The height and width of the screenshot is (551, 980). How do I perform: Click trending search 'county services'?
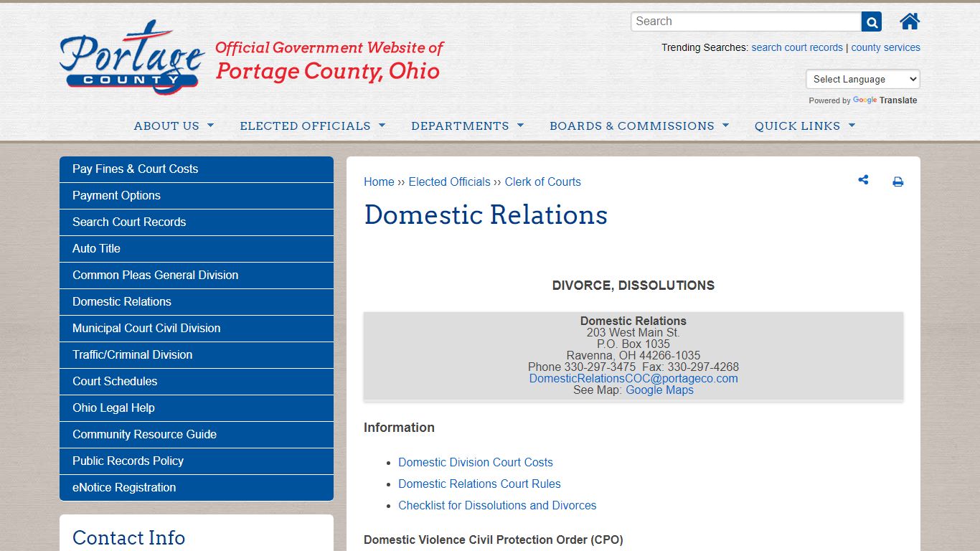[x=885, y=47]
